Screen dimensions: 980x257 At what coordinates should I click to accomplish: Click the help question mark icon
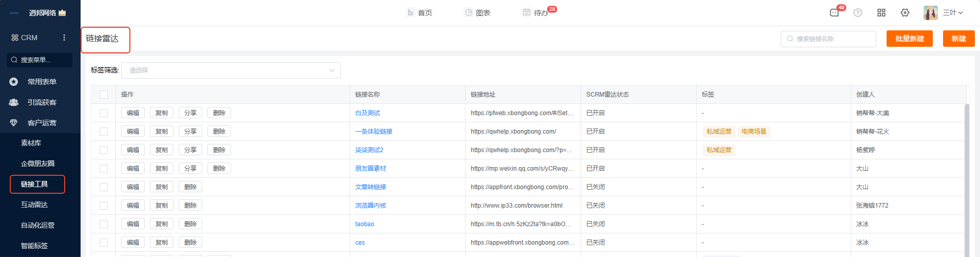pos(858,13)
